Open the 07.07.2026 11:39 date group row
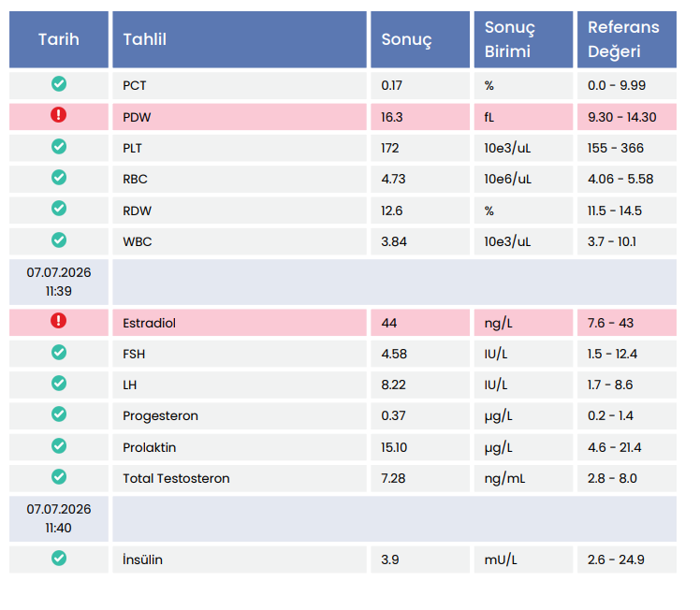Viewport: 700px width, 610px height. point(343,282)
